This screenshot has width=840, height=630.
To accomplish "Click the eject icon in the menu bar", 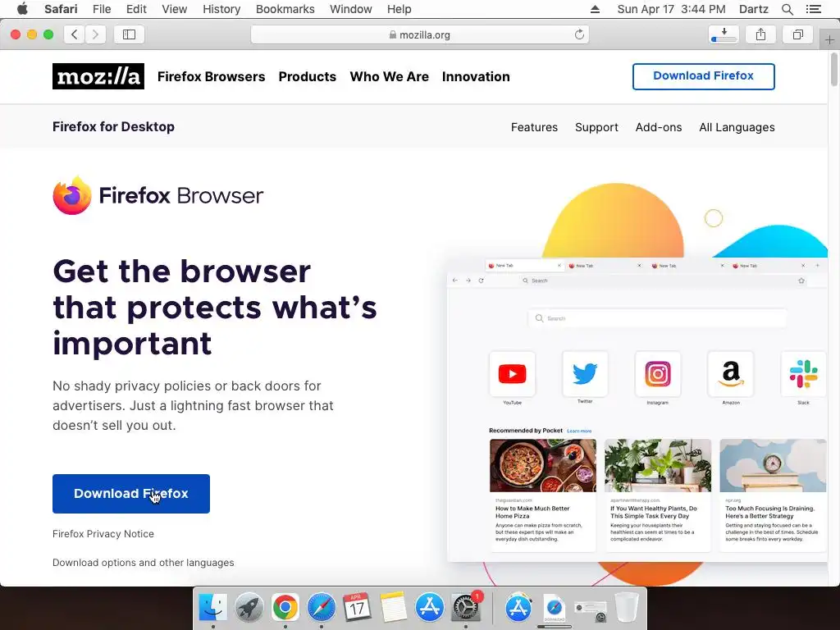I will pos(595,9).
